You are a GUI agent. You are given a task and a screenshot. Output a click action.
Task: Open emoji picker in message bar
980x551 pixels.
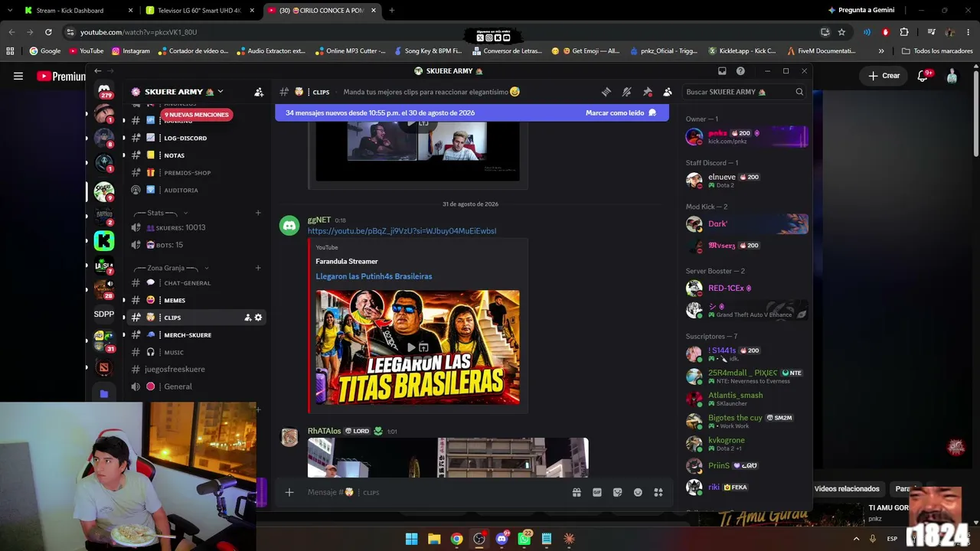pyautogui.click(x=638, y=493)
